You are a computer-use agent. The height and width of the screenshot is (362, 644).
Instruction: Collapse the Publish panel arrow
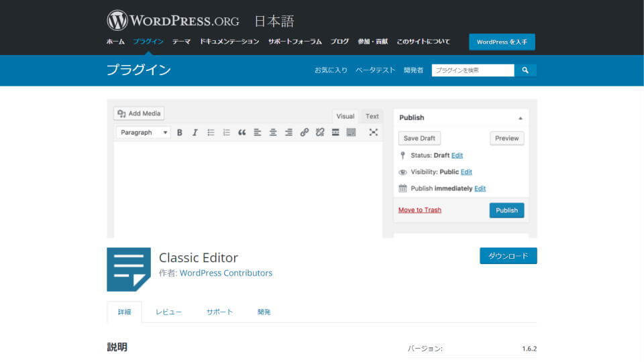521,118
